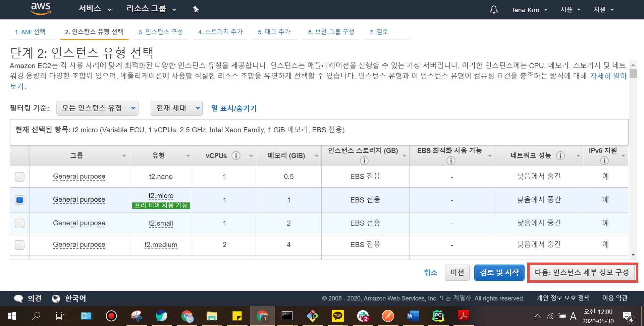Click the language globe icon

tap(56, 298)
